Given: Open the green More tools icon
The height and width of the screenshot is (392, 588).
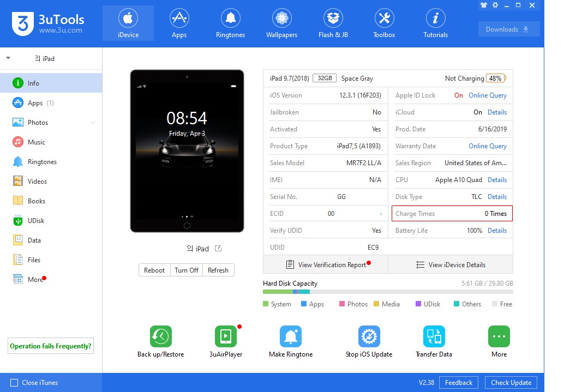Looking at the screenshot, I should pyautogui.click(x=499, y=336).
